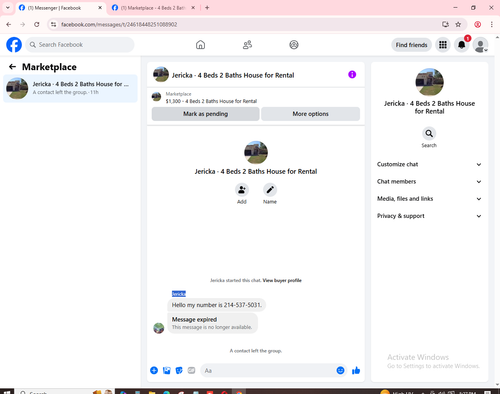This screenshot has width=500, height=394.
Task: Switch to the Messenger | Facebook tab
Action: coord(61,8)
